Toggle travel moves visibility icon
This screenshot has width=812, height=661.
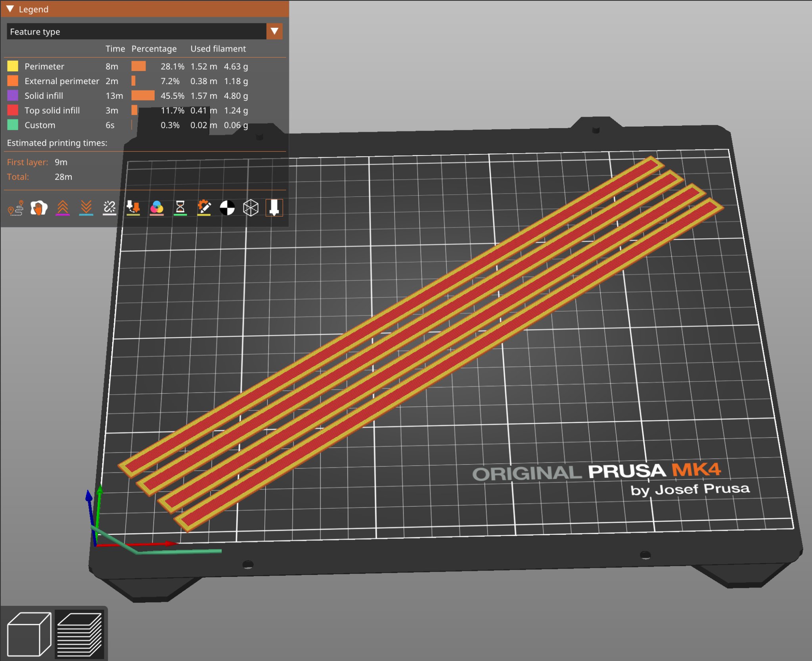click(16, 208)
